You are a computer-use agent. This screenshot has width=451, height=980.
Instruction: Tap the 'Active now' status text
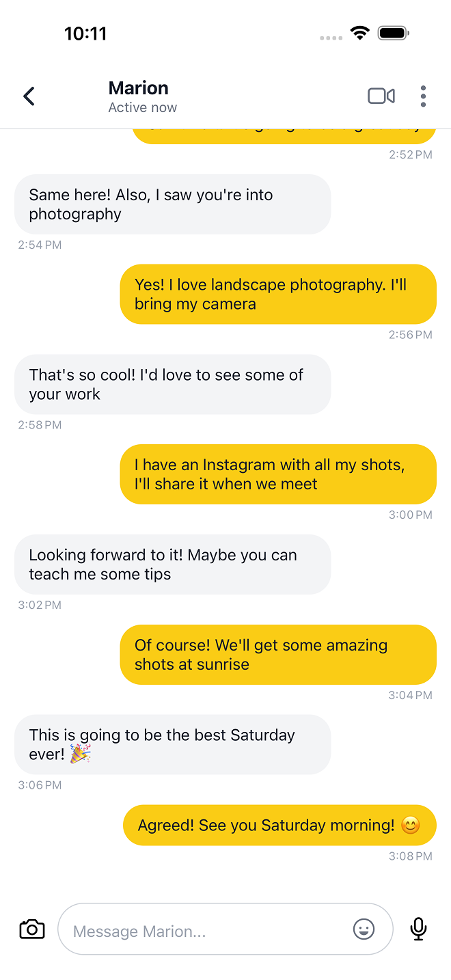point(142,107)
